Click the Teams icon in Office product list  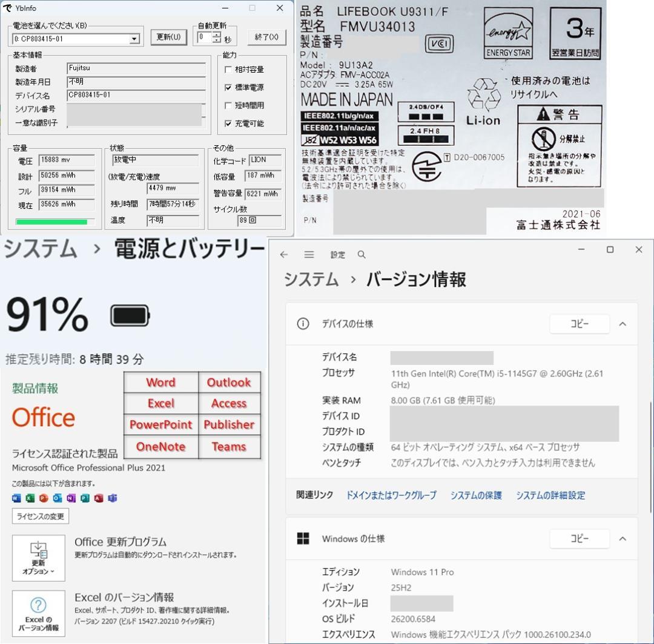(x=112, y=498)
